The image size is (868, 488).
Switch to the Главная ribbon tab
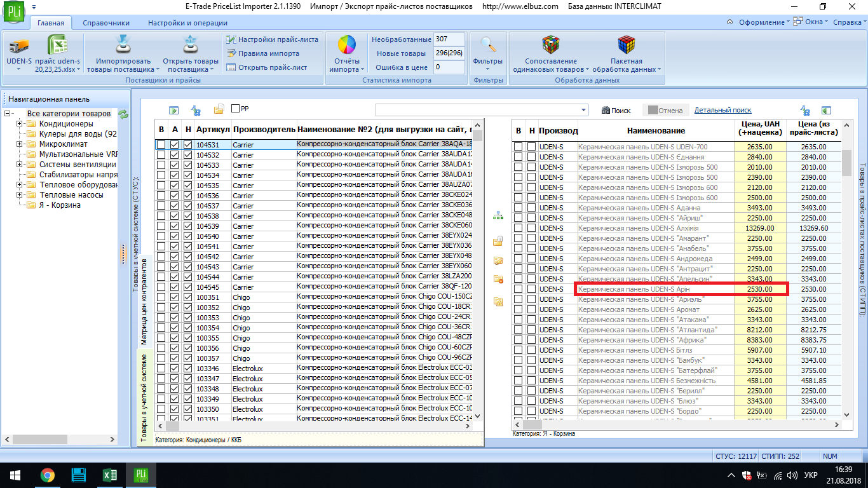[51, 23]
